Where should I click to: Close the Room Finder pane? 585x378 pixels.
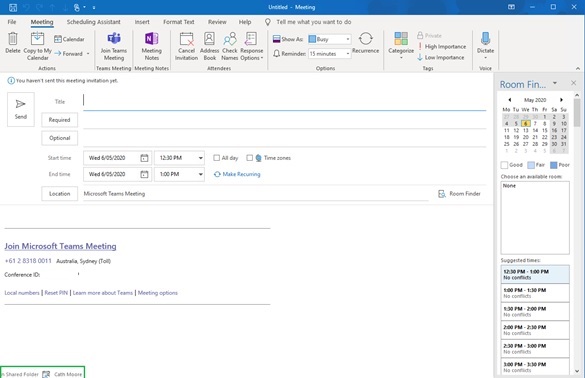click(x=573, y=83)
